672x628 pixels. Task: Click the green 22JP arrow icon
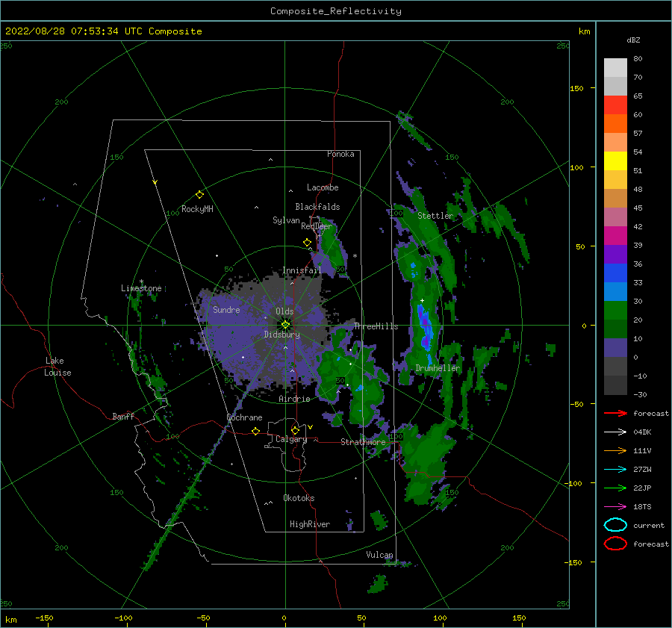click(x=615, y=488)
